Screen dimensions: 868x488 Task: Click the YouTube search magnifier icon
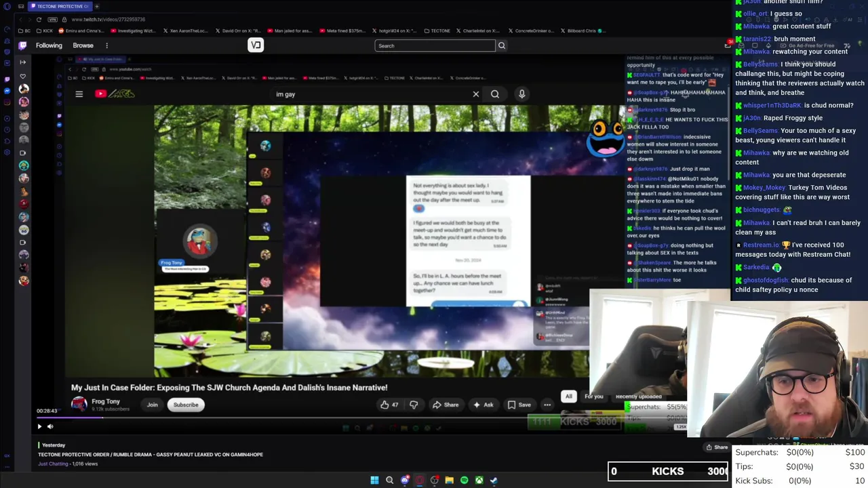(495, 94)
